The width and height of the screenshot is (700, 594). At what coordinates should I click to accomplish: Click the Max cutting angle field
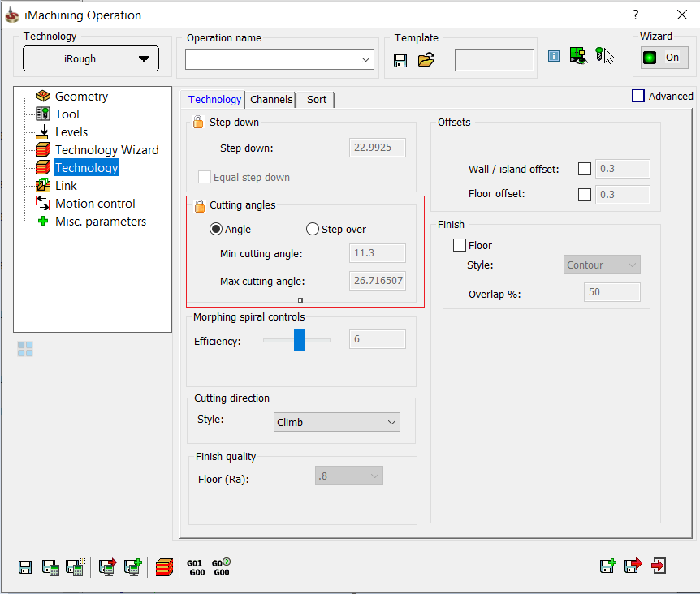coord(378,281)
